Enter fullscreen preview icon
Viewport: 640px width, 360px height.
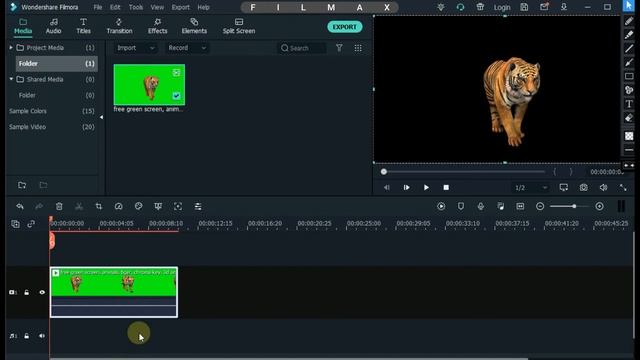(623, 187)
